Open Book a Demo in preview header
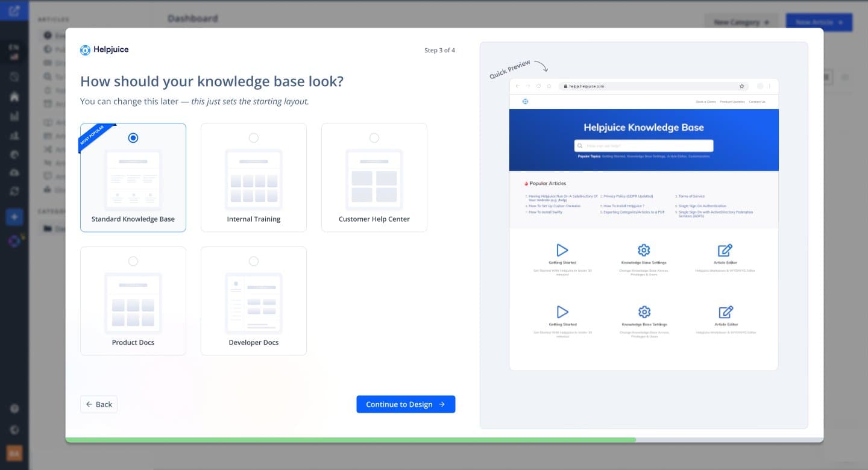Screen dimensions: 868x470 point(705,102)
